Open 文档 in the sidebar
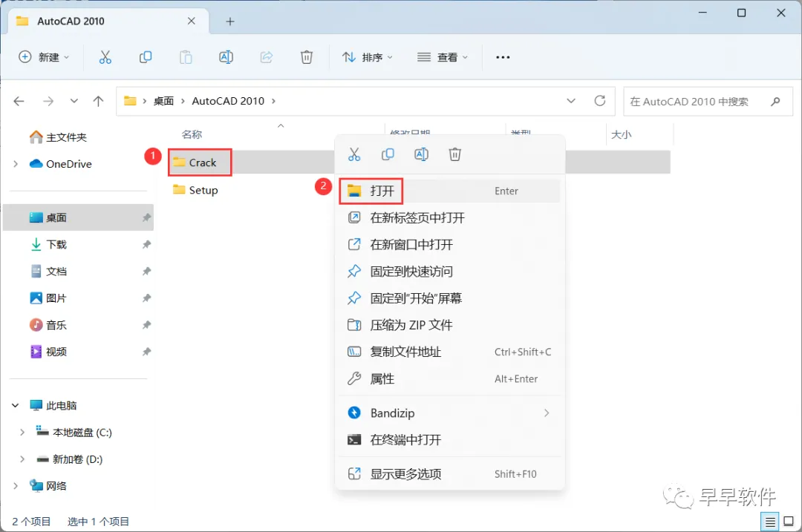 click(48, 272)
